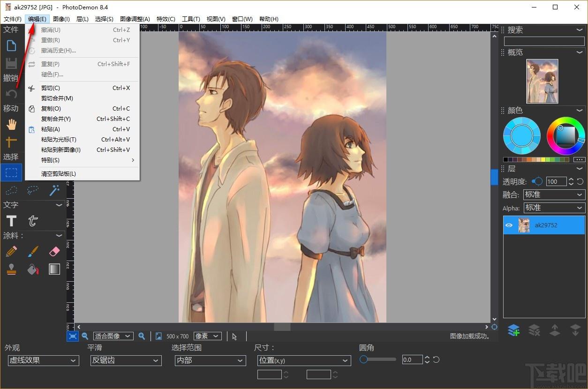Click the mouse pointer coordinates icon
The width and height of the screenshot is (588, 389).
coord(234,337)
